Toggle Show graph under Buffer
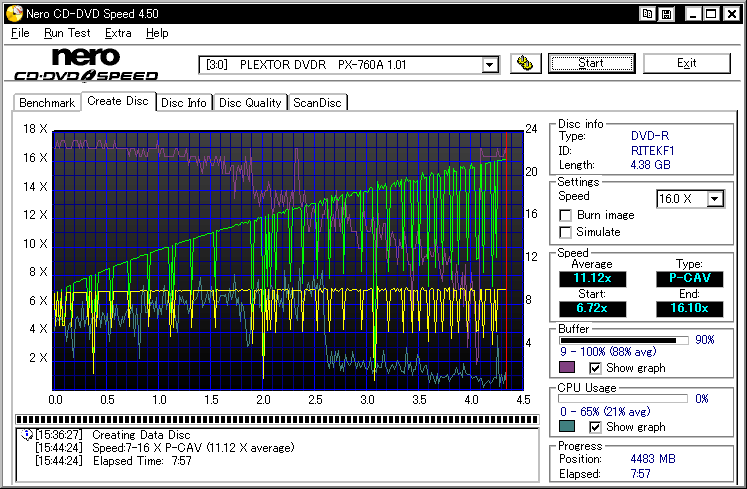This screenshot has height=489, width=747. 595,368
